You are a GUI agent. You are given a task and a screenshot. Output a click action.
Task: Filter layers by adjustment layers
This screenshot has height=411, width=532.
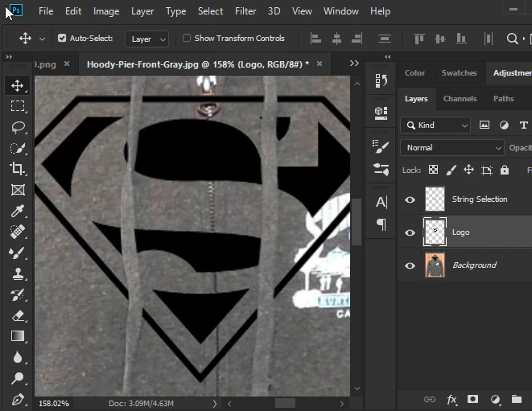point(504,125)
